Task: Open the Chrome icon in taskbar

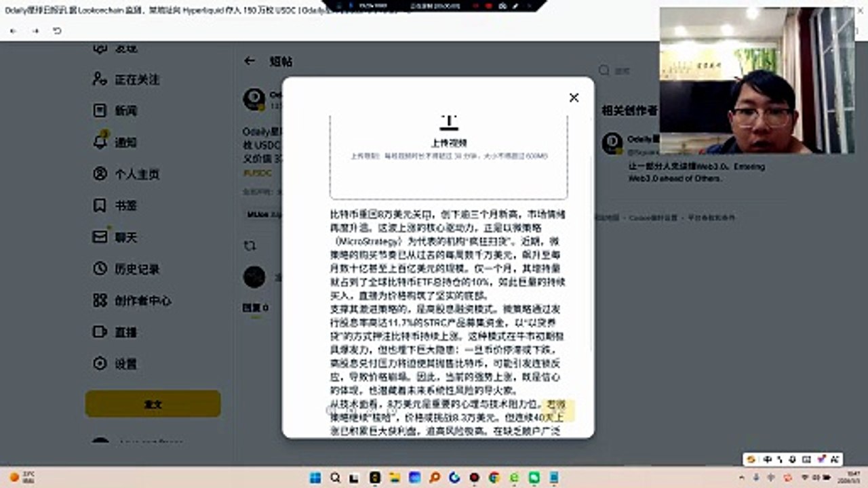Action: [x=494, y=477]
